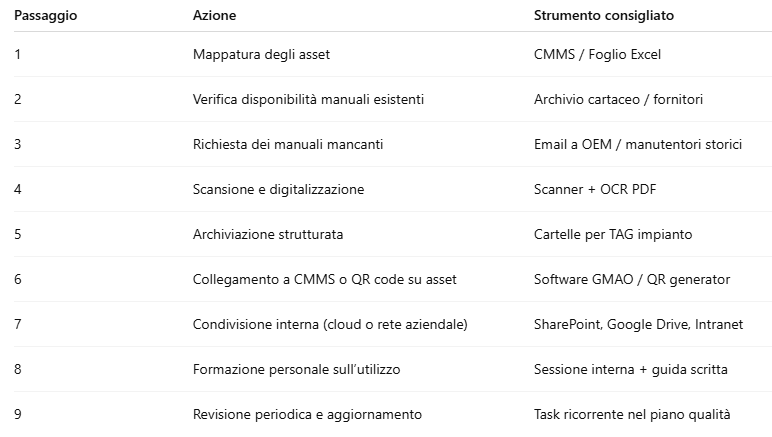
Task: Click the 'Archiviazione strutturata' action cell
Action: (x=267, y=234)
